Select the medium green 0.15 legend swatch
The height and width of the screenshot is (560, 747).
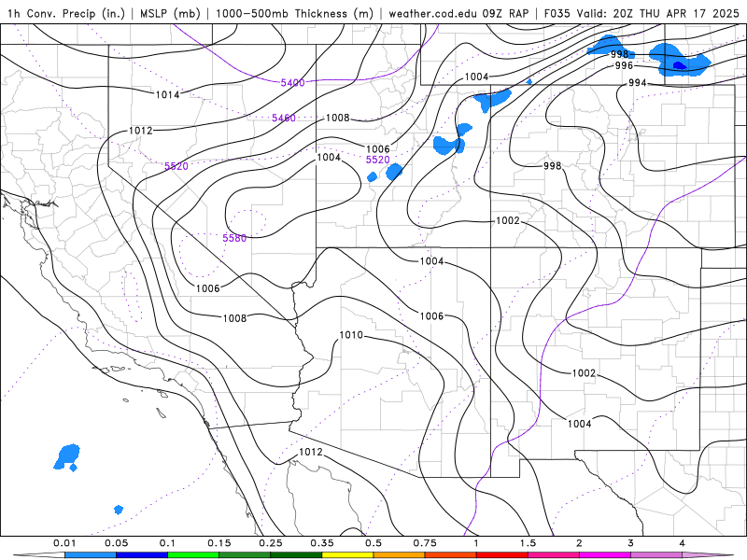pyautogui.click(x=245, y=555)
